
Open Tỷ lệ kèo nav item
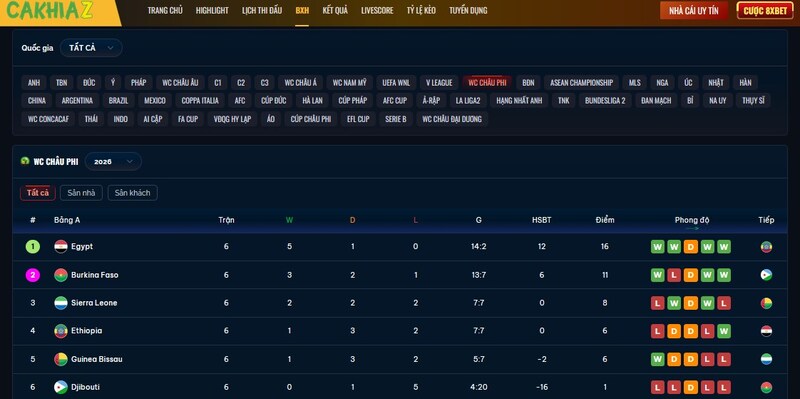coord(421,10)
